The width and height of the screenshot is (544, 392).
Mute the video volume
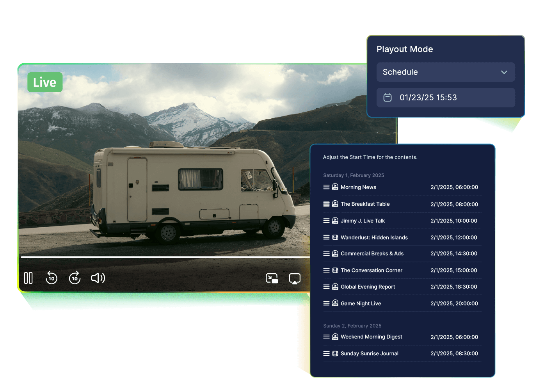coord(98,278)
